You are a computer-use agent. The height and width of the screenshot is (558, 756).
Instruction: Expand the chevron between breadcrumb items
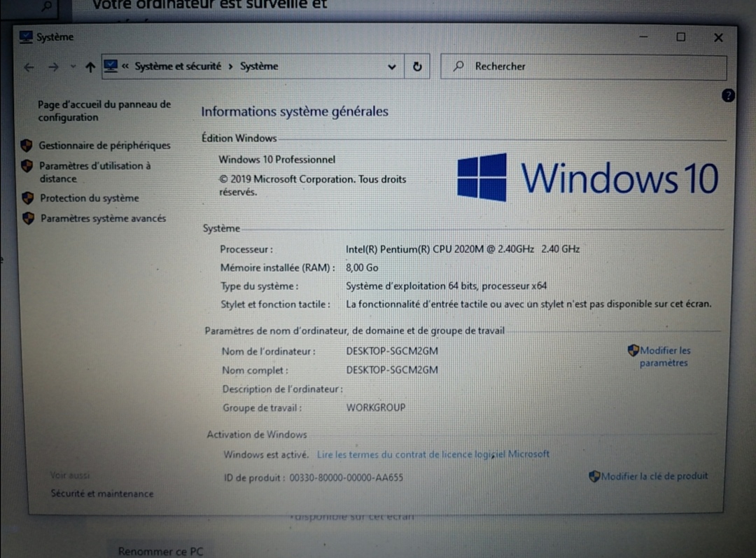tap(230, 66)
